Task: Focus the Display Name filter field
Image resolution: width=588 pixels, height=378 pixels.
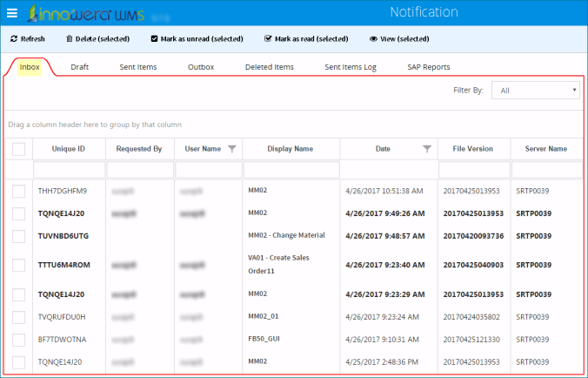Action: point(291,170)
